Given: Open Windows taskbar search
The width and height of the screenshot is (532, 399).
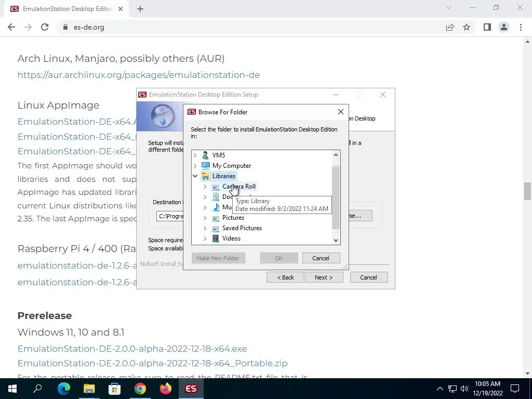Looking at the screenshot, I should pyautogui.click(x=37, y=389).
